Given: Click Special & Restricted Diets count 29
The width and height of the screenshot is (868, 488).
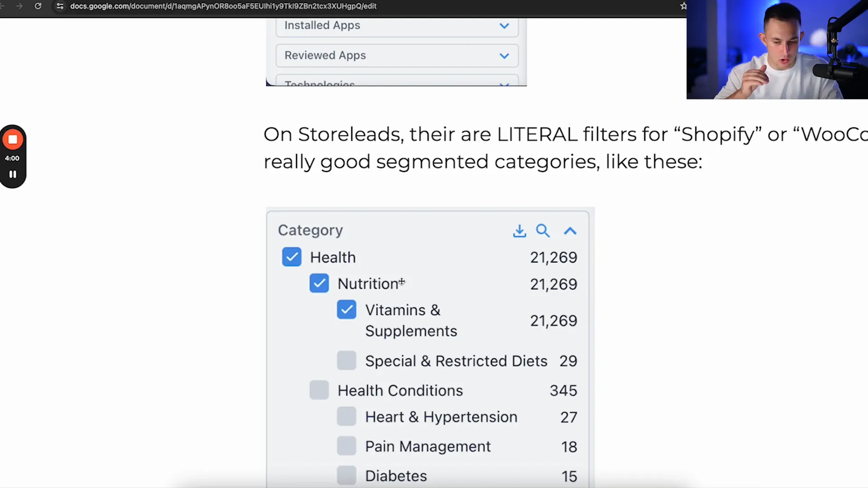Looking at the screenshot, I should [568, 361].
